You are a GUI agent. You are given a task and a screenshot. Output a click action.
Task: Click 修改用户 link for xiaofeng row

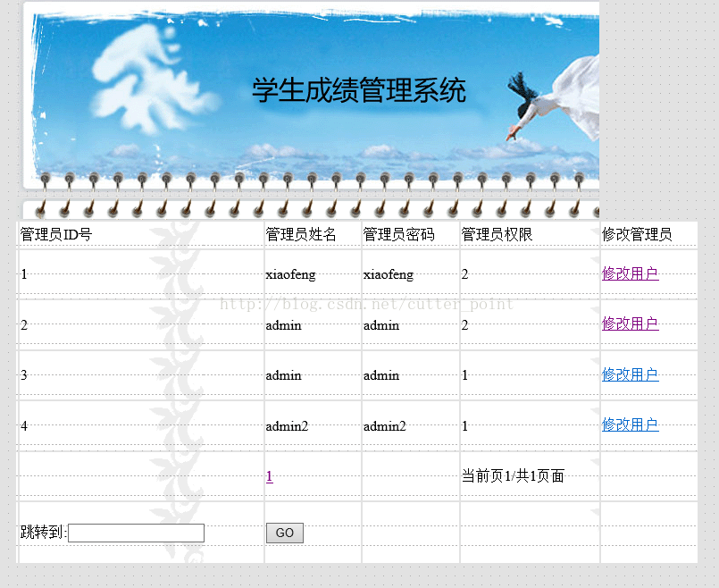tap(630, 273)
